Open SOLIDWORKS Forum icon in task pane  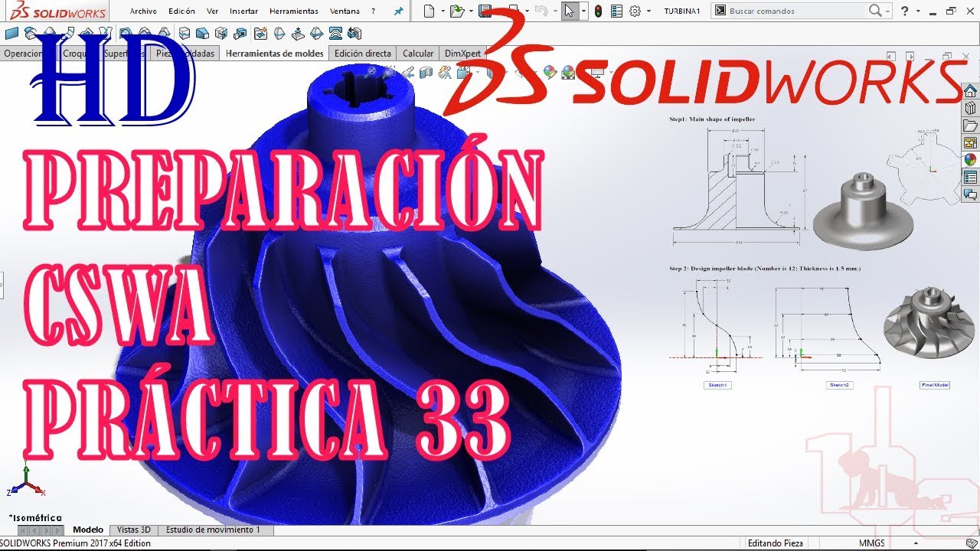(x=970, y=194)
